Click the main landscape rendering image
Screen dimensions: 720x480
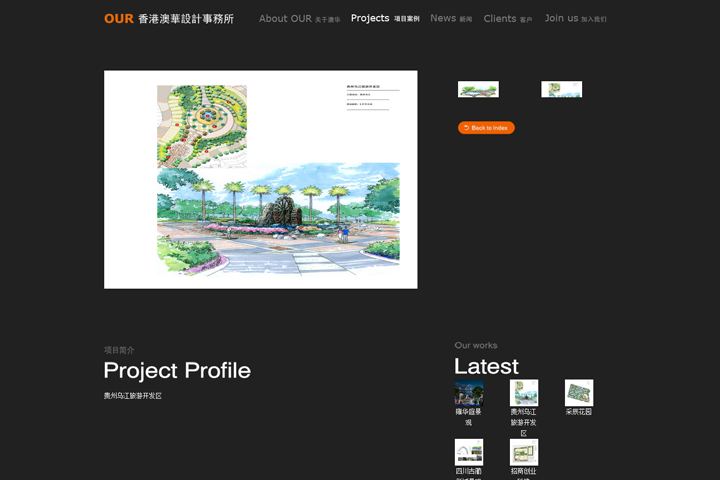point(260,179)
